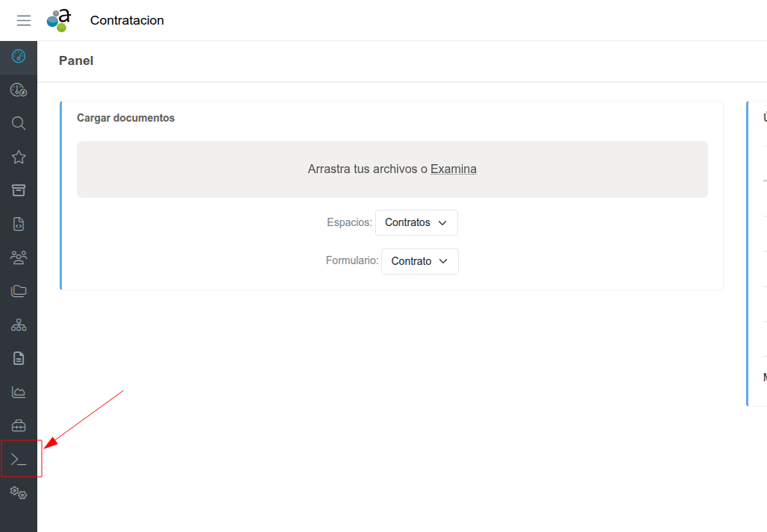767x532 pixels.
Task: Click the document page icon in sidebar
Action: click(19, 358)
